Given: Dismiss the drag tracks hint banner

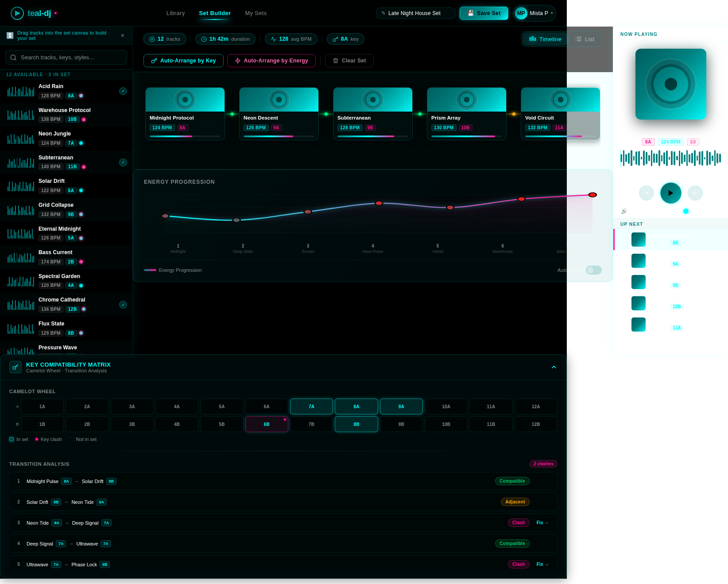Looking at the screenshot, I should pyautogui.click(x=123, y=35).
